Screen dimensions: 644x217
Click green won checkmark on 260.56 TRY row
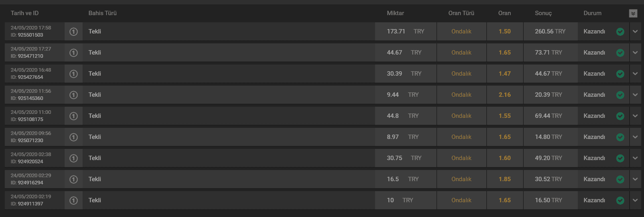(x=620, y=32)
